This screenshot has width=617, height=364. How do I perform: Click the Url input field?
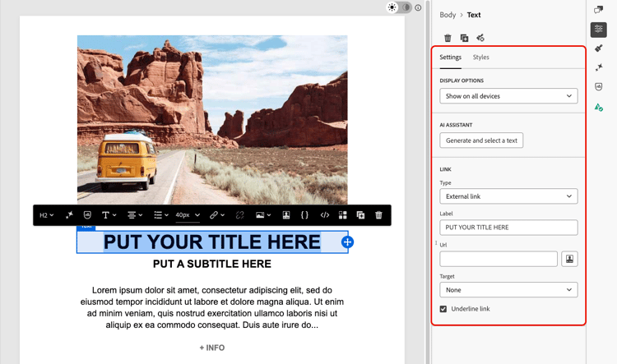point(499,259)
